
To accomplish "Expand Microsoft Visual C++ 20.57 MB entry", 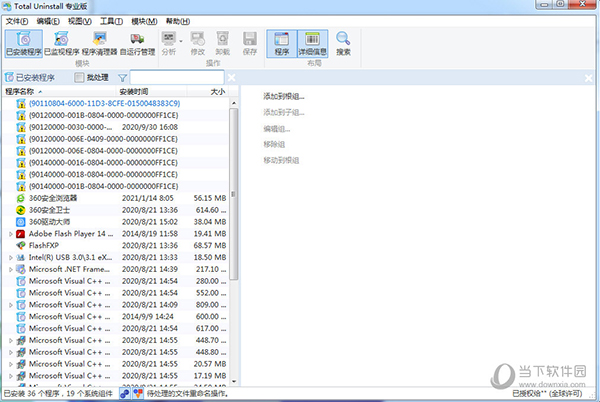I will click(x=11, y=364).
